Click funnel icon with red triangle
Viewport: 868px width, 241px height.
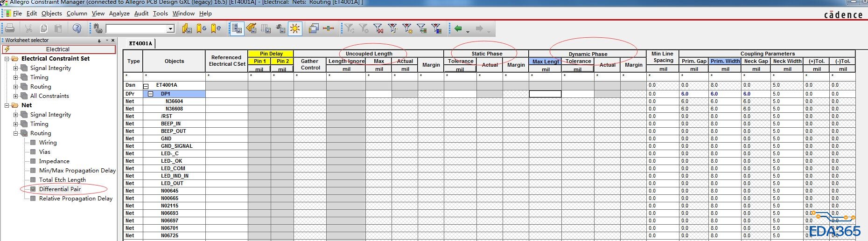click(393, 28)
